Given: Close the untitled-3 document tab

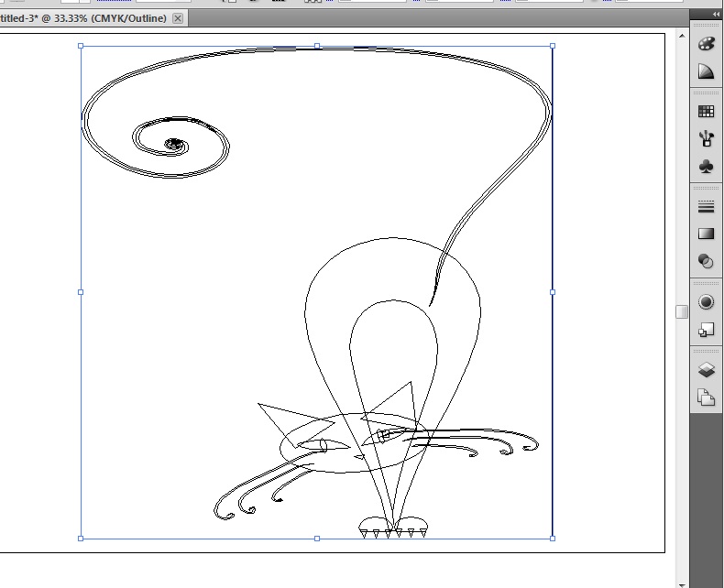Looking at the screenshot, I should [x=178, y=18].
